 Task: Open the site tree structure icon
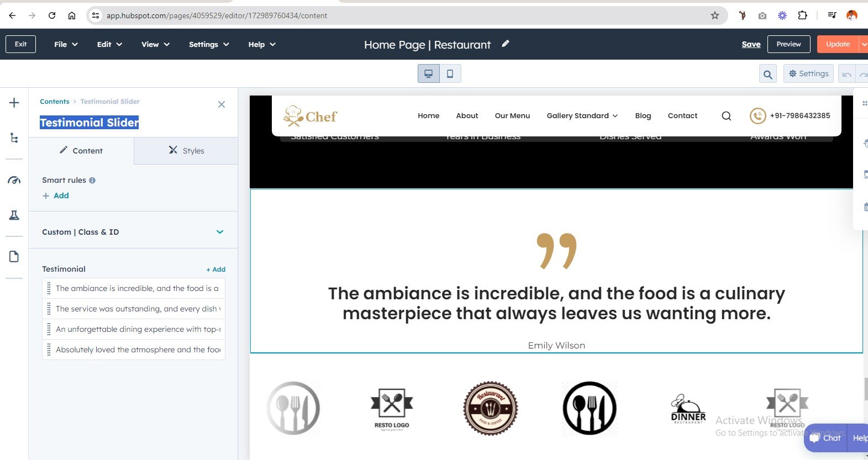click(x=14, y=138)
